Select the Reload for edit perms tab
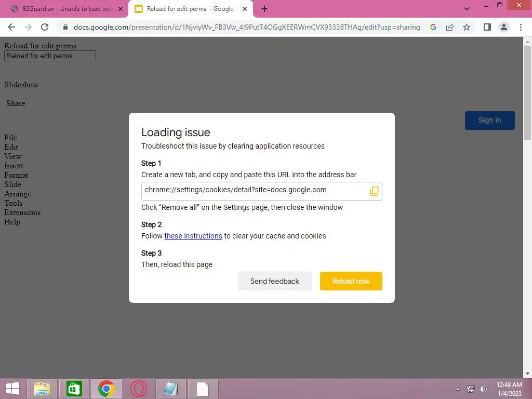Viewport: 532px width, 399px height. [x=190, y=9]
